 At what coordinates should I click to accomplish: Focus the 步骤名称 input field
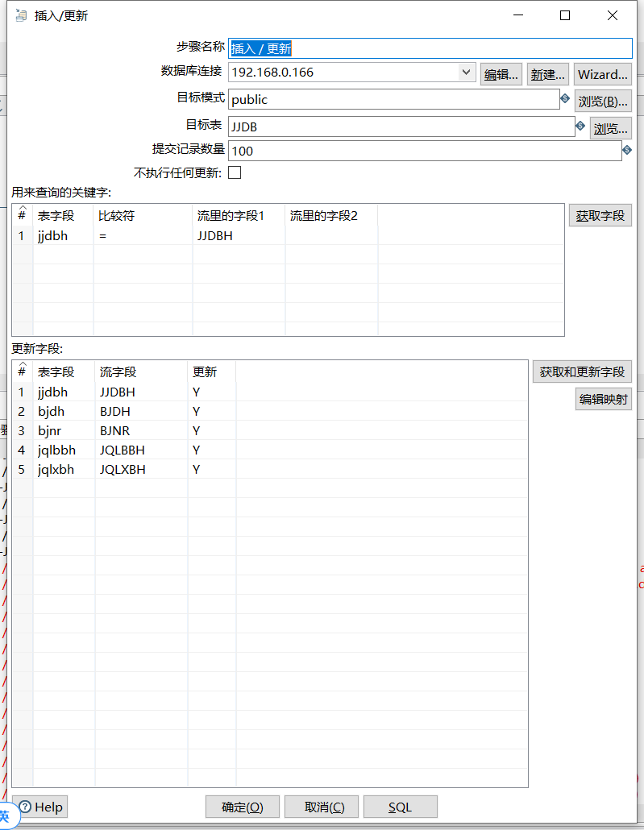coord(430,48)
